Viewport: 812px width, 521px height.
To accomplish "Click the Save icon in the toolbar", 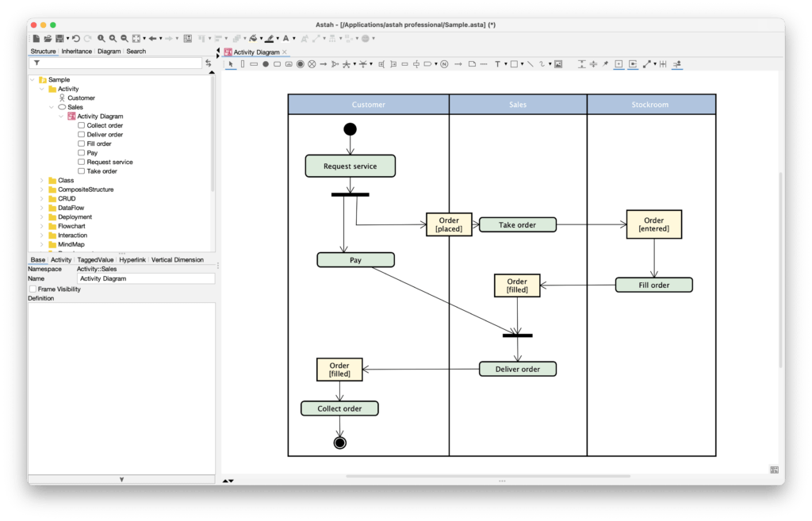I will [59, 38].
